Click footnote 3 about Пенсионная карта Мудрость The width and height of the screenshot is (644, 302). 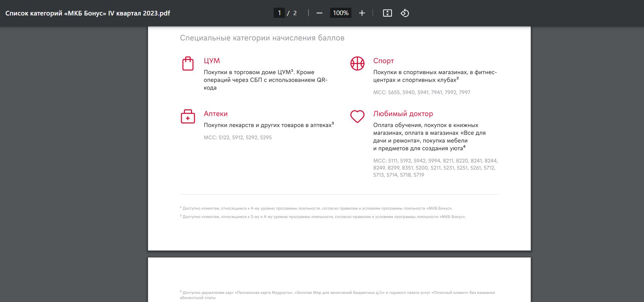[x=337, y=295]
